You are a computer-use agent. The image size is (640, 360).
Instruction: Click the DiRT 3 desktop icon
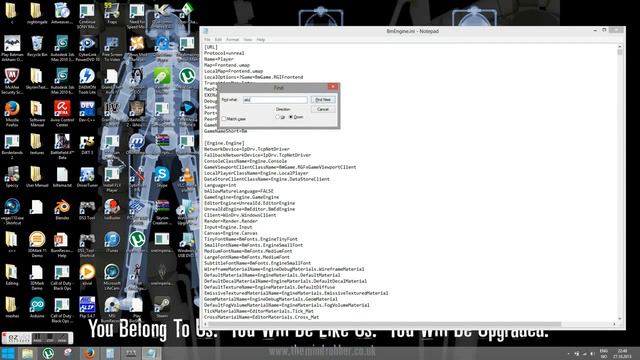[87, 144]
